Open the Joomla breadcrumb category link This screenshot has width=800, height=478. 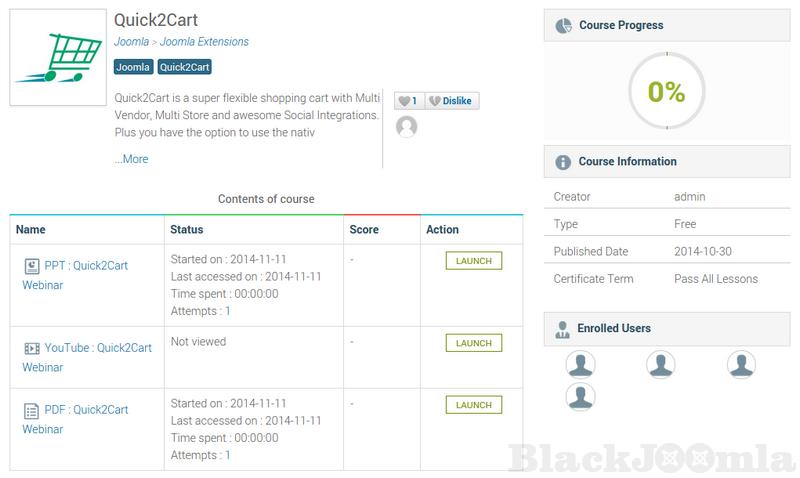click(131, 42)
